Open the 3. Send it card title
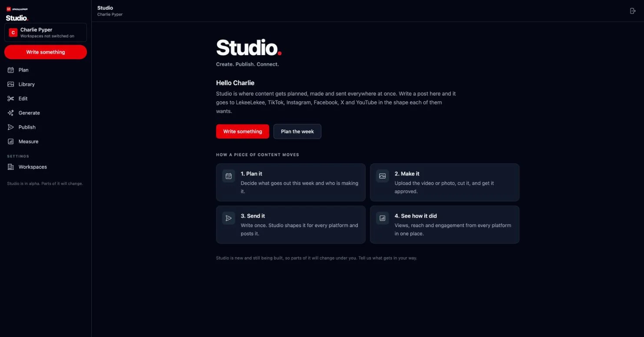 [253, 216]
